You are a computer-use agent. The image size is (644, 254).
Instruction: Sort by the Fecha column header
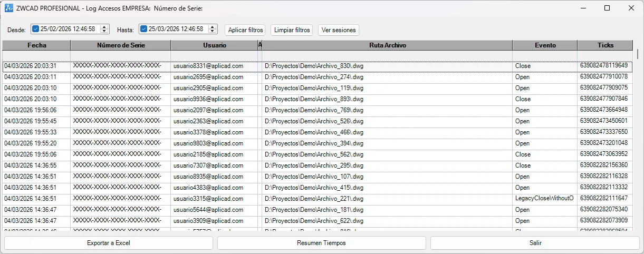click(37, 45)
